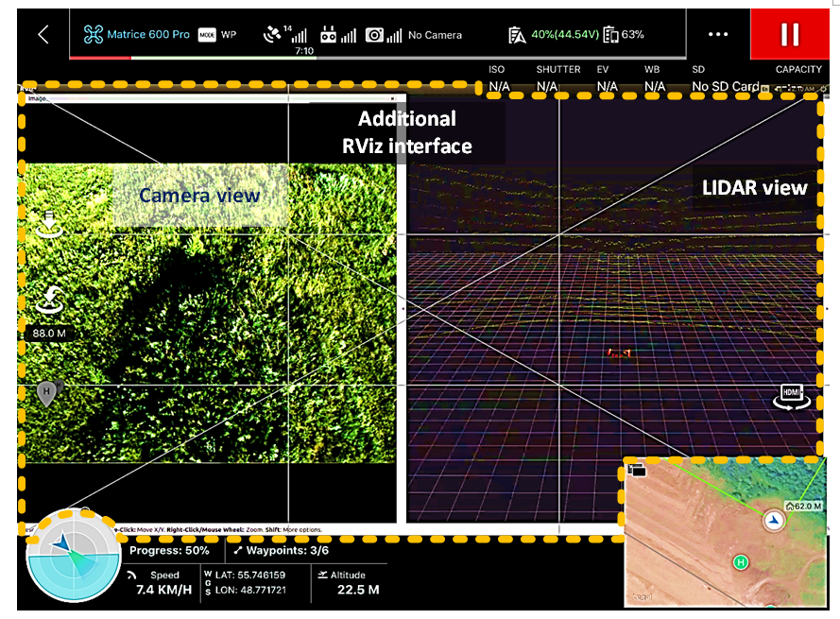Tap the 63% battery indicator icon

(x=610, y=35)
